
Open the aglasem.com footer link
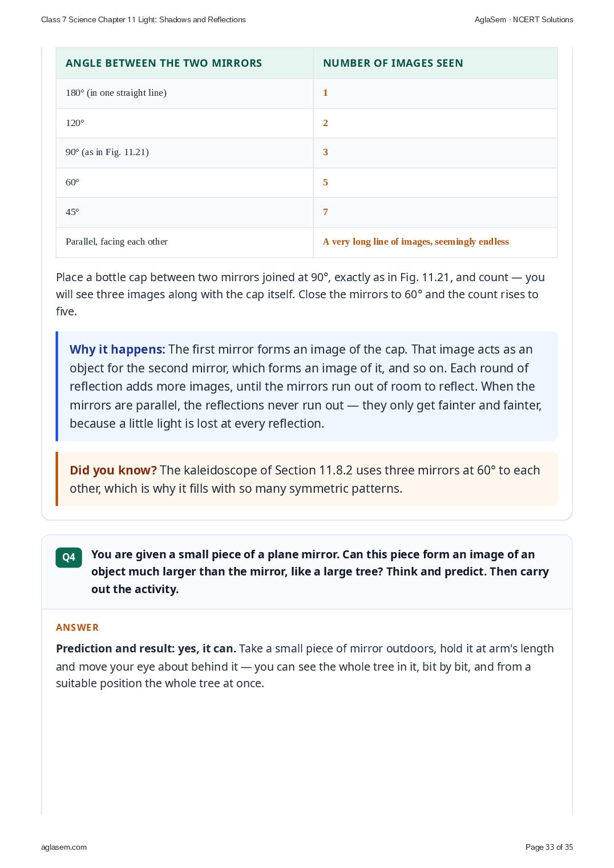[x=64, y=847]
